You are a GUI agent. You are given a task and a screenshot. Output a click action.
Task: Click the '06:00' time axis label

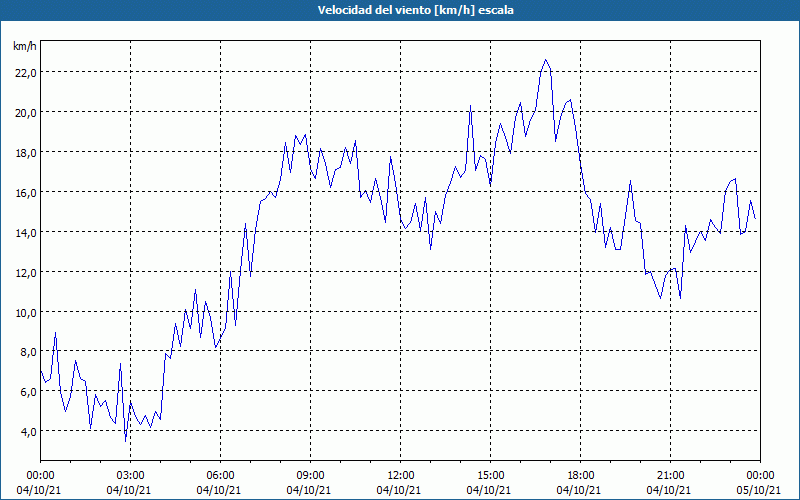220,476
